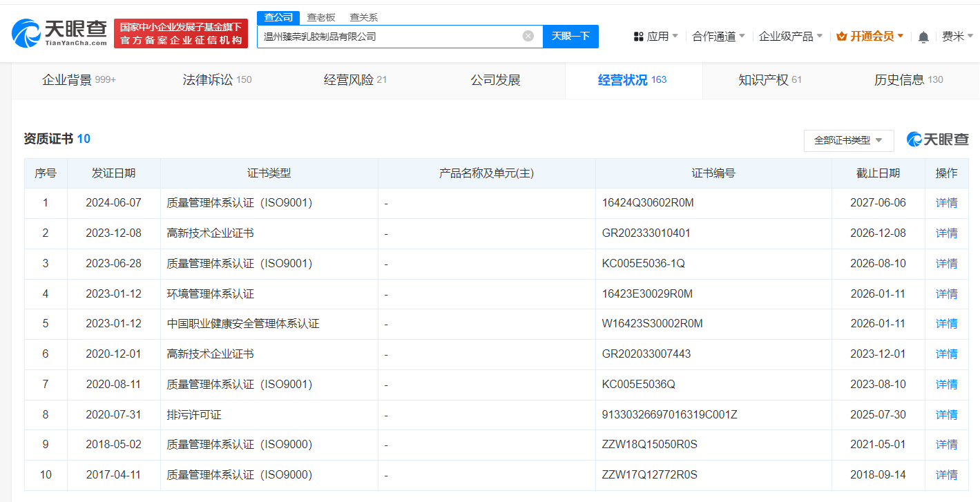Screen dimensions: 980x502
Task: Click the 发证日期 column header
Action: coord(113,173)
